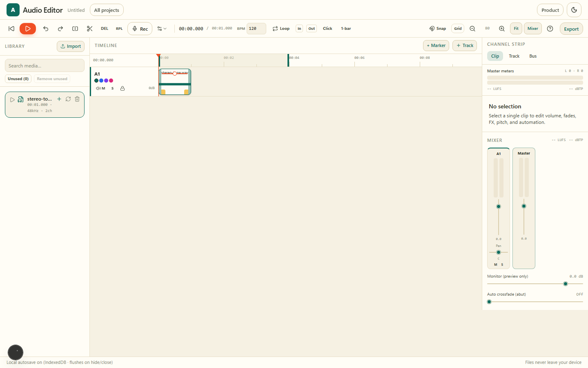Delete the stereo-to... file with the trash icon
This screenshot has width=588, height=368.
pos(77,99)
